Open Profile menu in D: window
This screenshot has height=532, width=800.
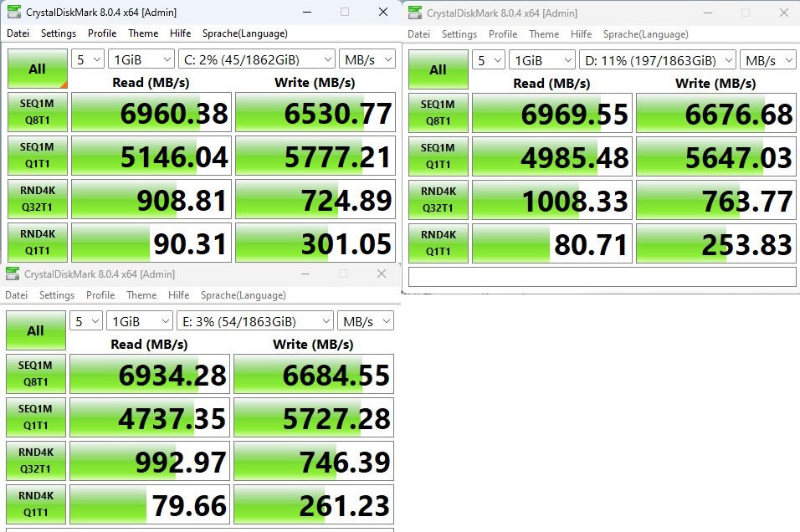pos(503,34)
